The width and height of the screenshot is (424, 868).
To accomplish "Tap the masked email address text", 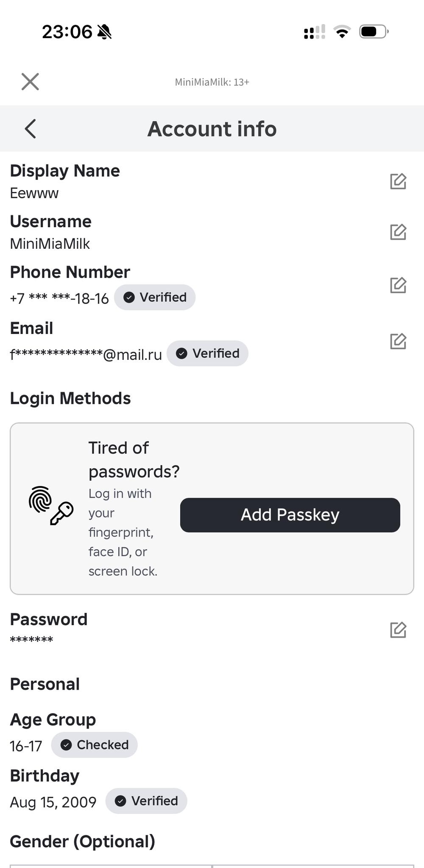I will [86, 354].
